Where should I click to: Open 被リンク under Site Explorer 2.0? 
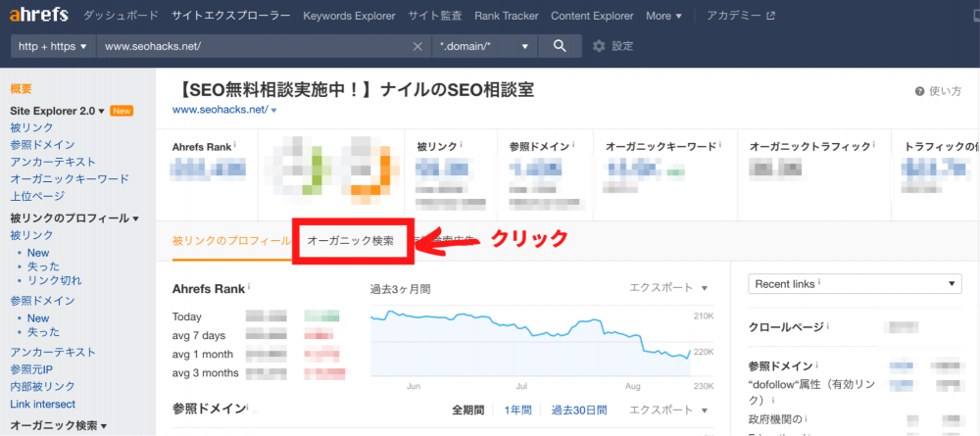click(32, 127)
